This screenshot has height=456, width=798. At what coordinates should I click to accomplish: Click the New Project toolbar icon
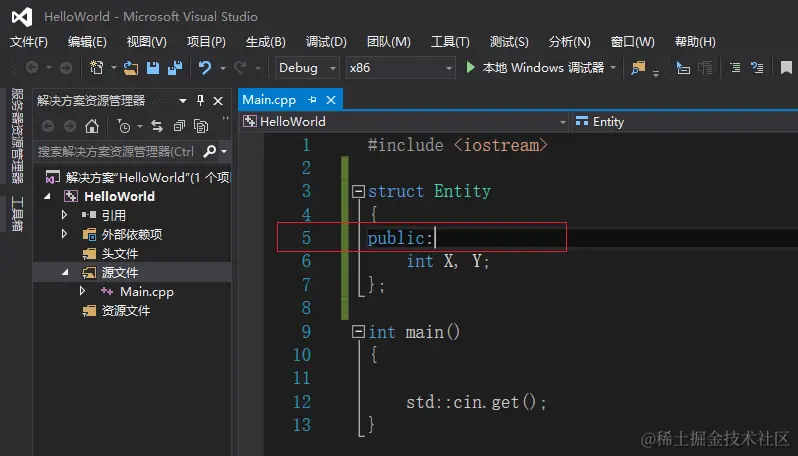tap(97, 67)
